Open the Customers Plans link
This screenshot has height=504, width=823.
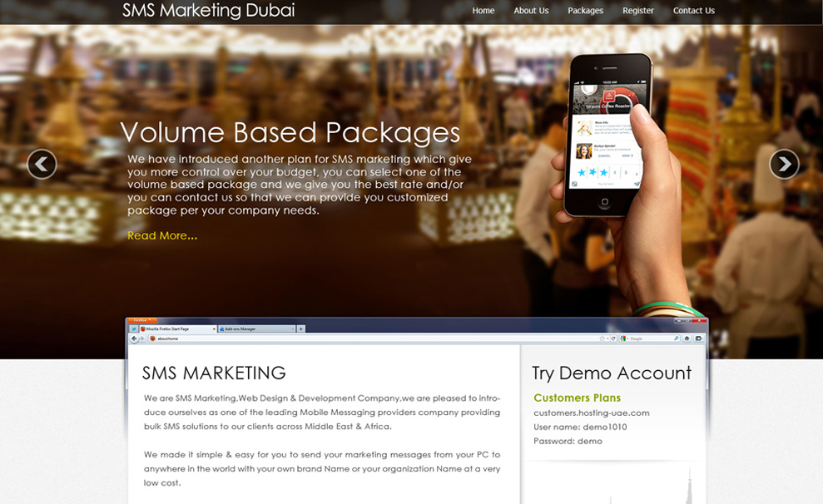[577, 398]
